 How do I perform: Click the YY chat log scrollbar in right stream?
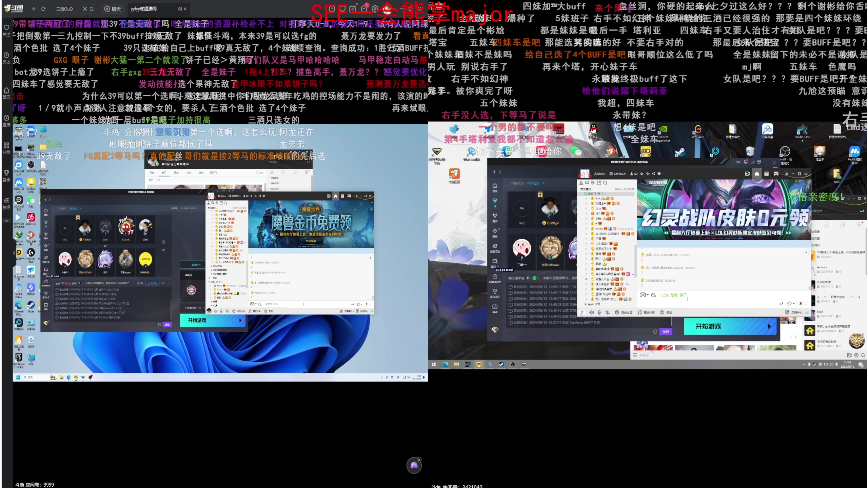(810, 288)
